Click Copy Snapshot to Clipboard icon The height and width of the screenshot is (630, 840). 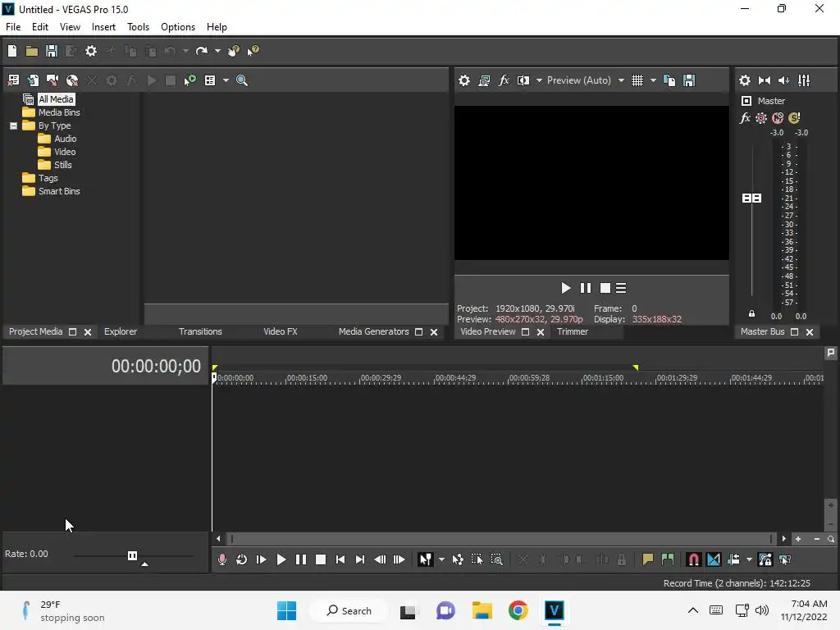pos(669,80)
